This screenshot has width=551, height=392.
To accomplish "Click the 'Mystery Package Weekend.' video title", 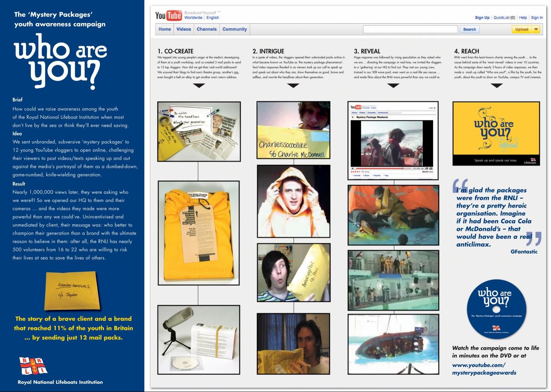I will click(372, 117).
